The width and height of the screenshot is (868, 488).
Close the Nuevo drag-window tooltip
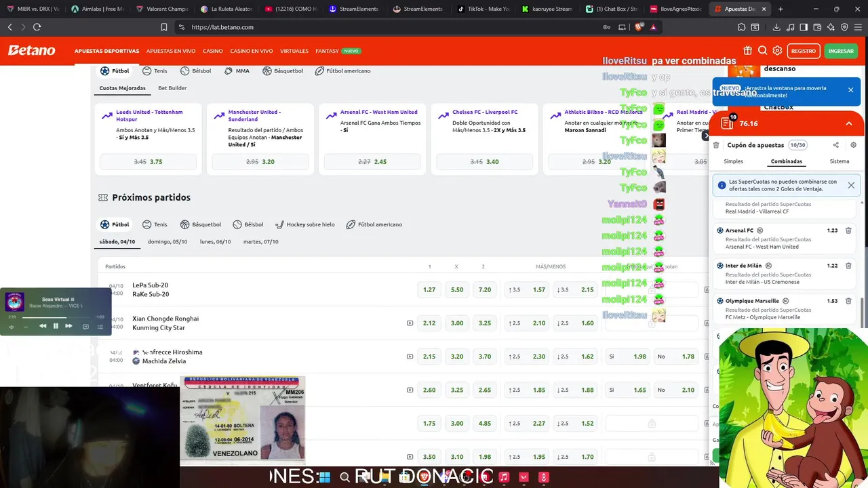[x=850, y=89]
